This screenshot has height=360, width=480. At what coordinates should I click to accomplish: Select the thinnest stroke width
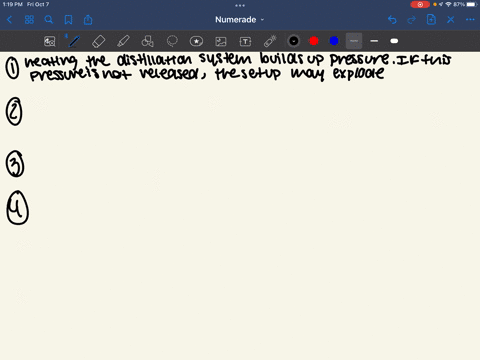[354, 41]
